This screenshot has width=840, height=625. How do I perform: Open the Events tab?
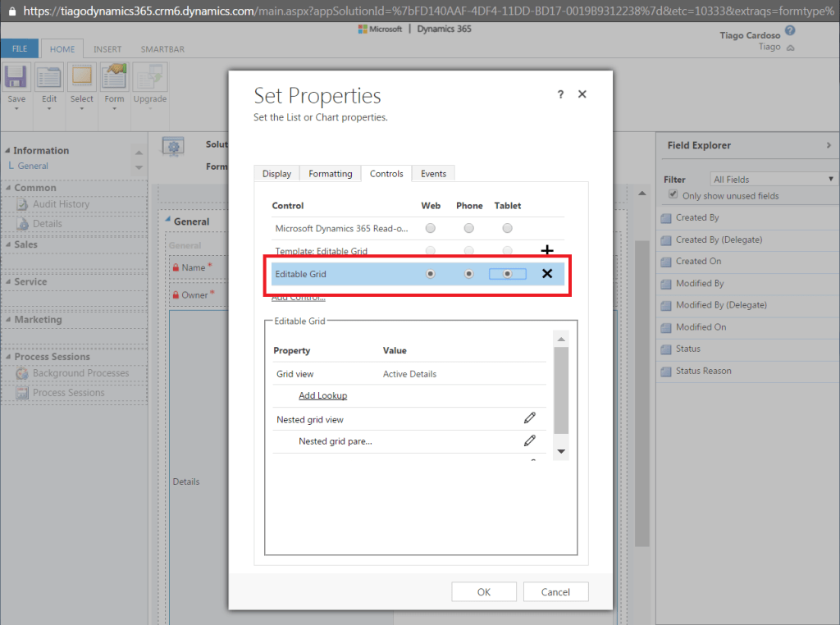[433, 174]
